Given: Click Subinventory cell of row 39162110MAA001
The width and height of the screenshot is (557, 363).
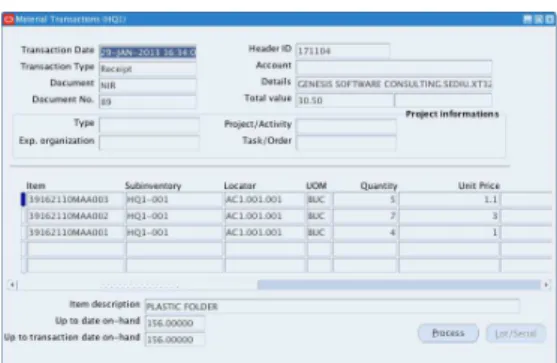Looking at the screenshot, I should pyautogui.click(x=174, y=232).
